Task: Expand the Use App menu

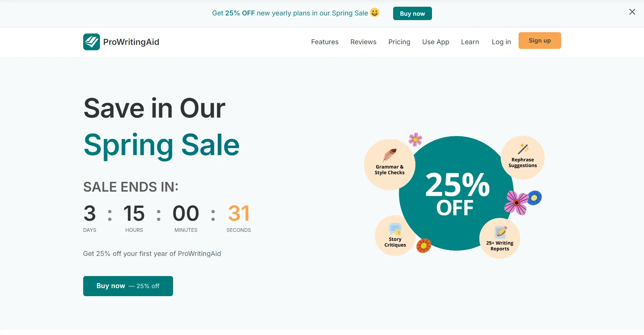Action: coord(435,42)
